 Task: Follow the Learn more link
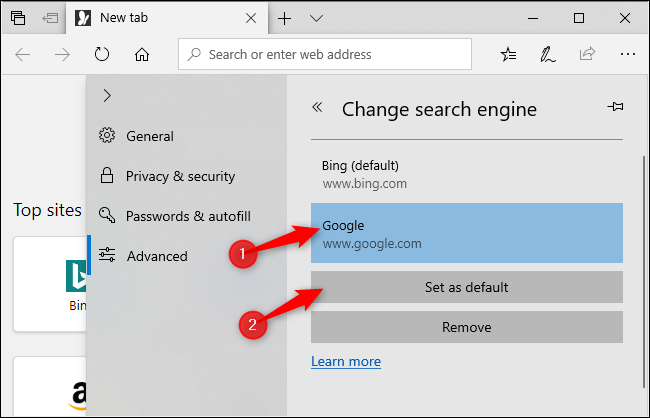[x=345, y=361]
